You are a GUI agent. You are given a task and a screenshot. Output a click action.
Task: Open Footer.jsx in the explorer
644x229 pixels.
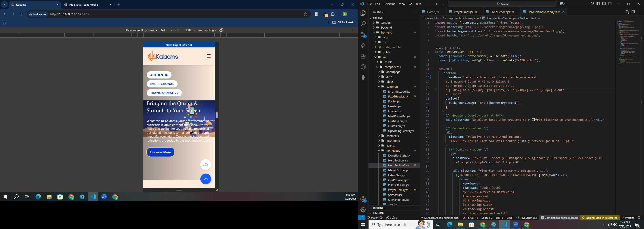[x=394, y=102]
